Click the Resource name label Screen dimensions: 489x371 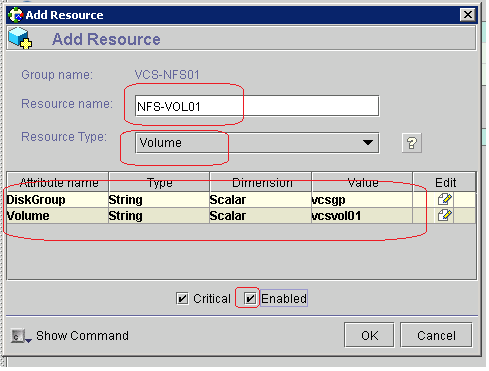(67, 104)
